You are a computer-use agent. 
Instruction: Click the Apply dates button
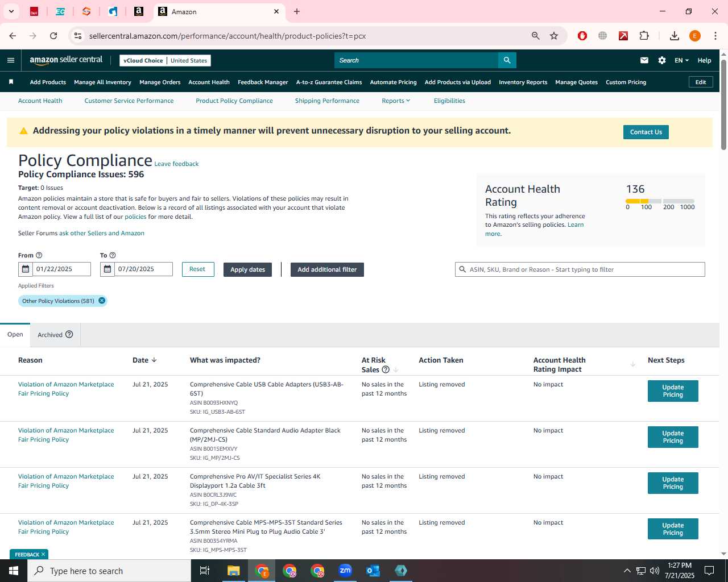click(x=247, y=269)
